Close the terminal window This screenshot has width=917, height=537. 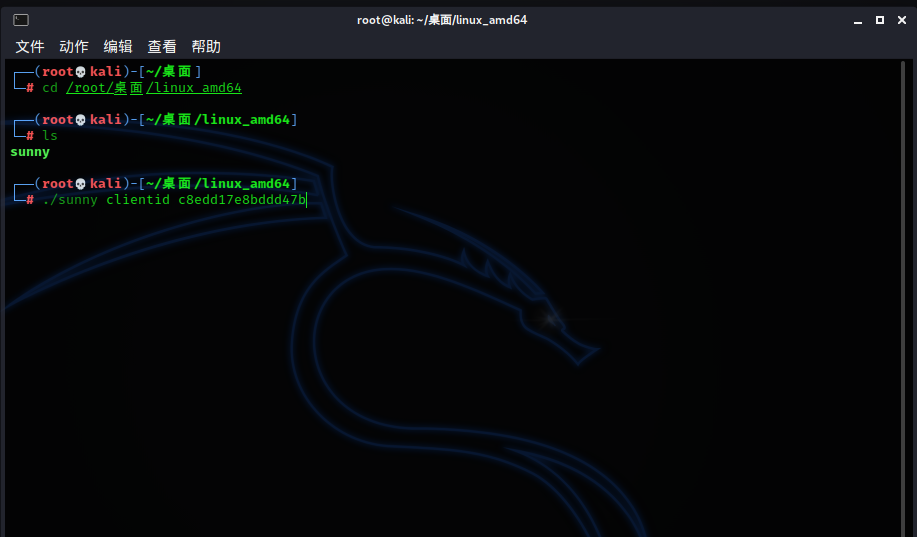point(902,20)
